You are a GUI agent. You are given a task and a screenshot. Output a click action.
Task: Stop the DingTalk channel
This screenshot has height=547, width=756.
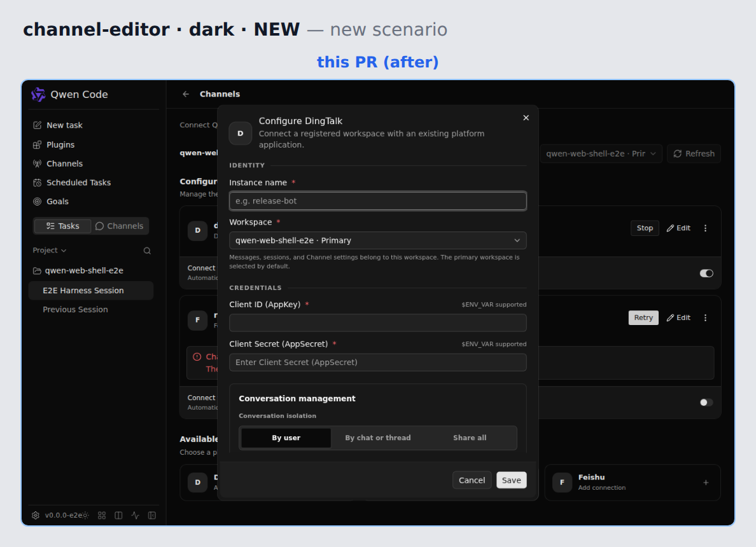coord(645,228)
